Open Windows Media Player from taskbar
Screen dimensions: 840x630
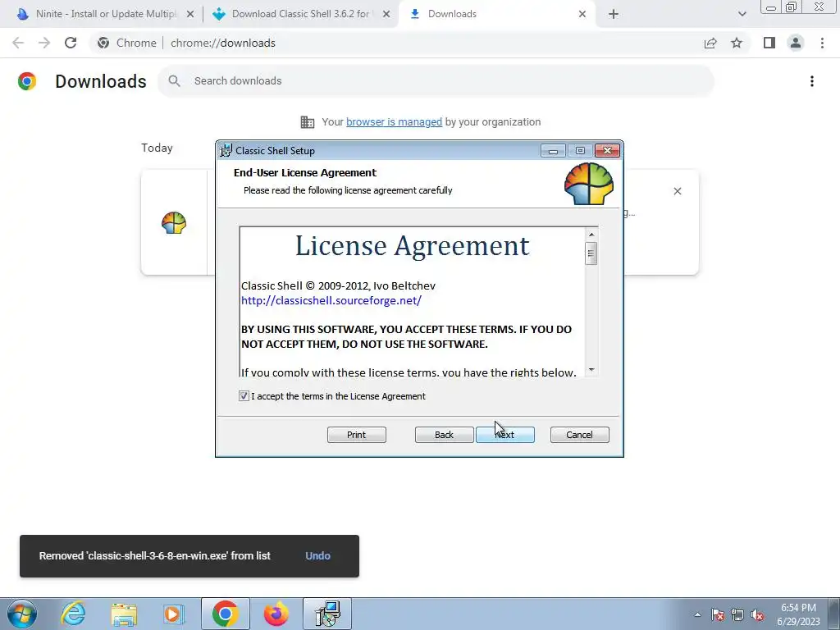point(174,614)
